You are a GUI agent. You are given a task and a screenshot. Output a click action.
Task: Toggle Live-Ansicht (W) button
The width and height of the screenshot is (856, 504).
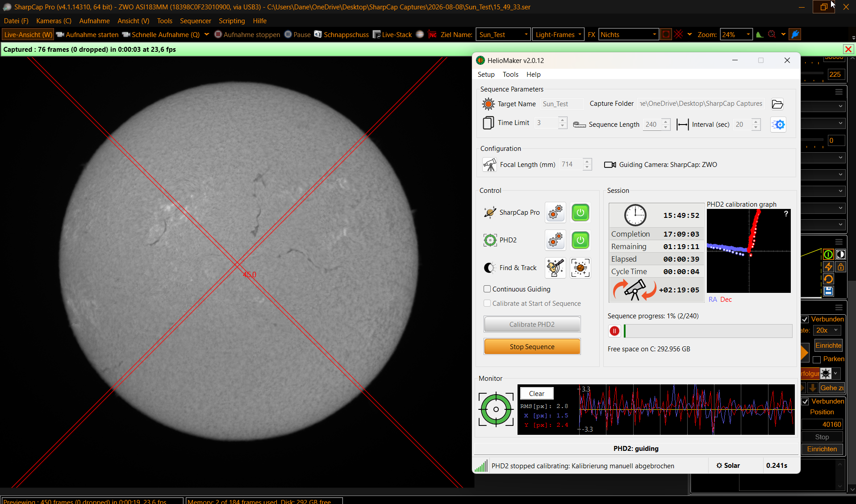(x=28, y=34)
